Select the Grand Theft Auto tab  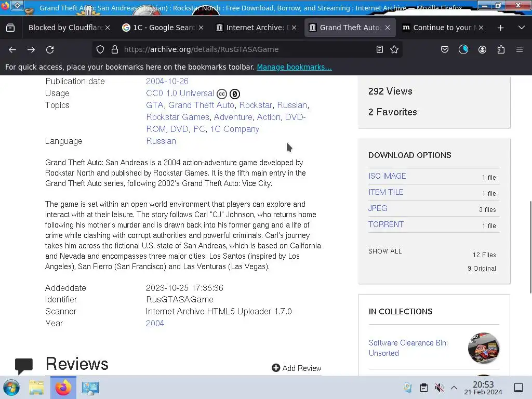point(350,28)
